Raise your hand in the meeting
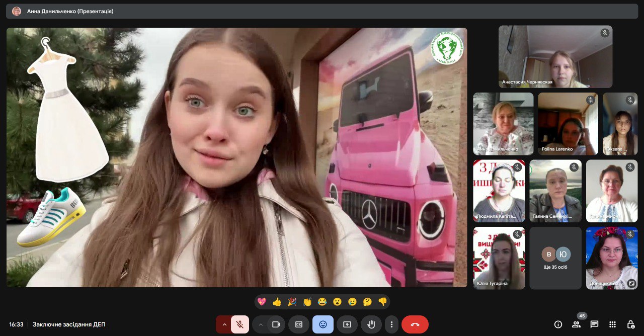The height and width of the screenshot is (336, 644). coord(371,324)
